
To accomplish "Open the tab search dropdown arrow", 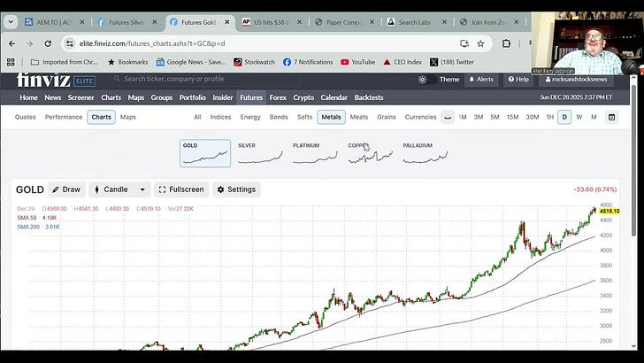I will click(11, 22).
